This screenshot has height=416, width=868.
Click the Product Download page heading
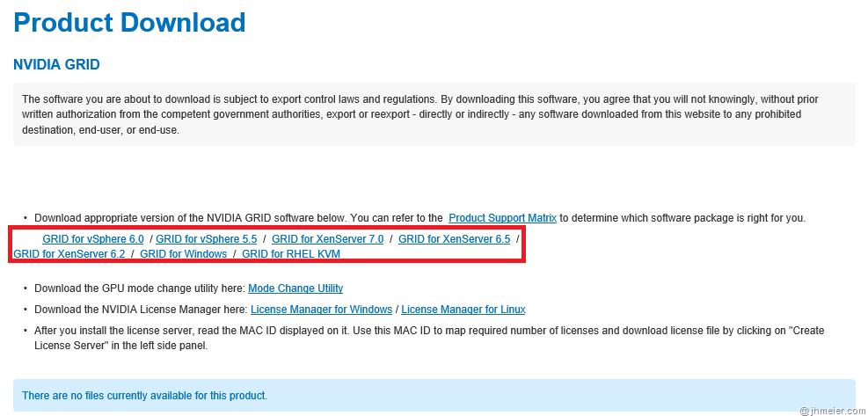pyautogui.click(x=129, y=23)
